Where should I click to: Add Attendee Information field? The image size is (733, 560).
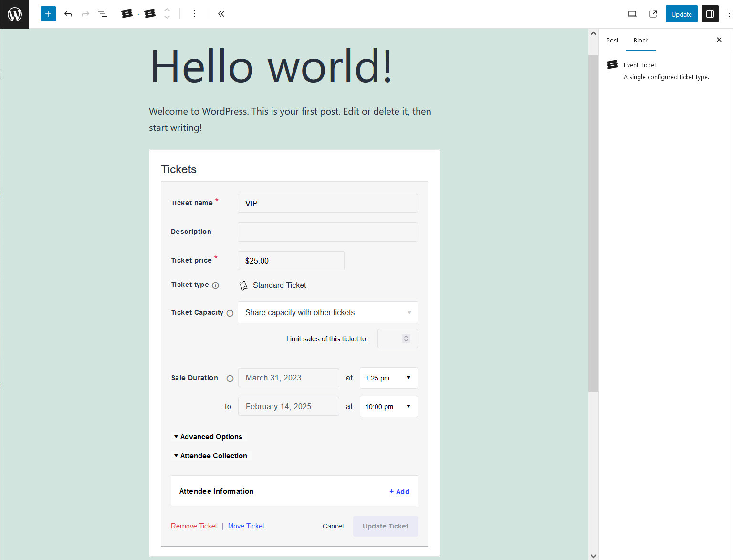(399, 491)
